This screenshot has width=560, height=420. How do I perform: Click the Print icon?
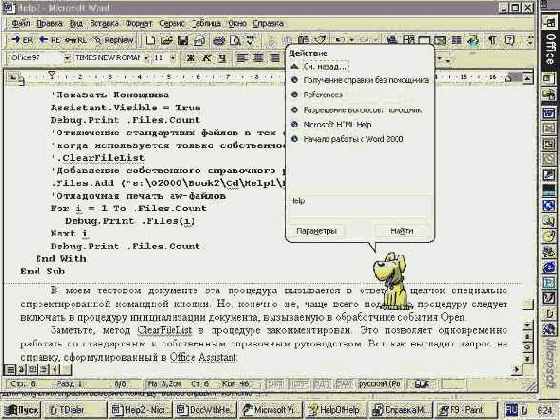pos(219,40)
